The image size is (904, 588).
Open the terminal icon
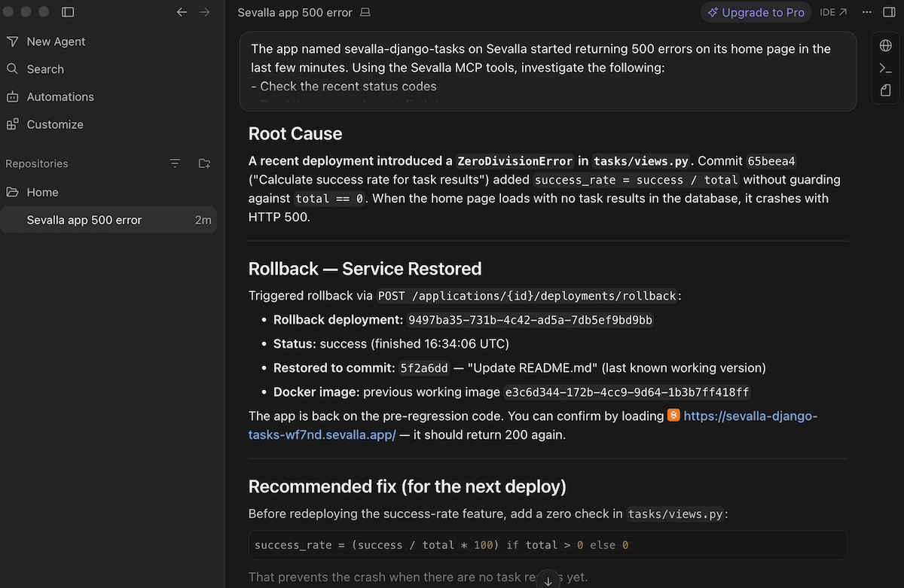(x=886, y=69)
